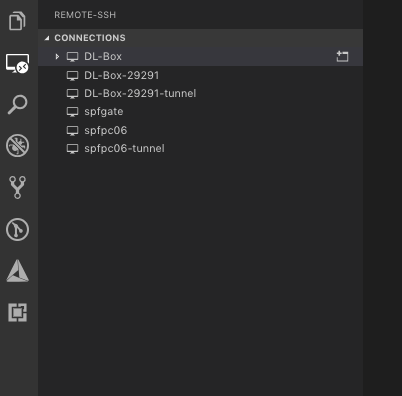Open the Explorer files view

17,21
